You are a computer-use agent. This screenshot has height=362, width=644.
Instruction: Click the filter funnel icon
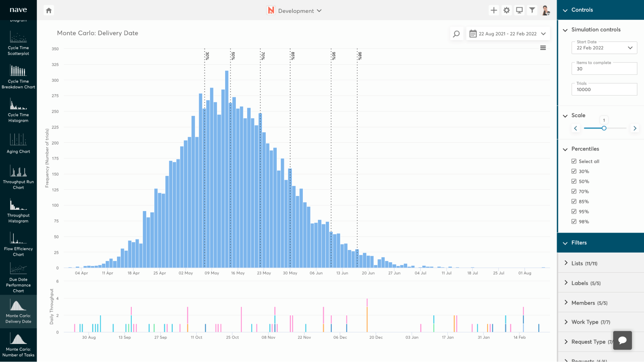pos(532,10)
